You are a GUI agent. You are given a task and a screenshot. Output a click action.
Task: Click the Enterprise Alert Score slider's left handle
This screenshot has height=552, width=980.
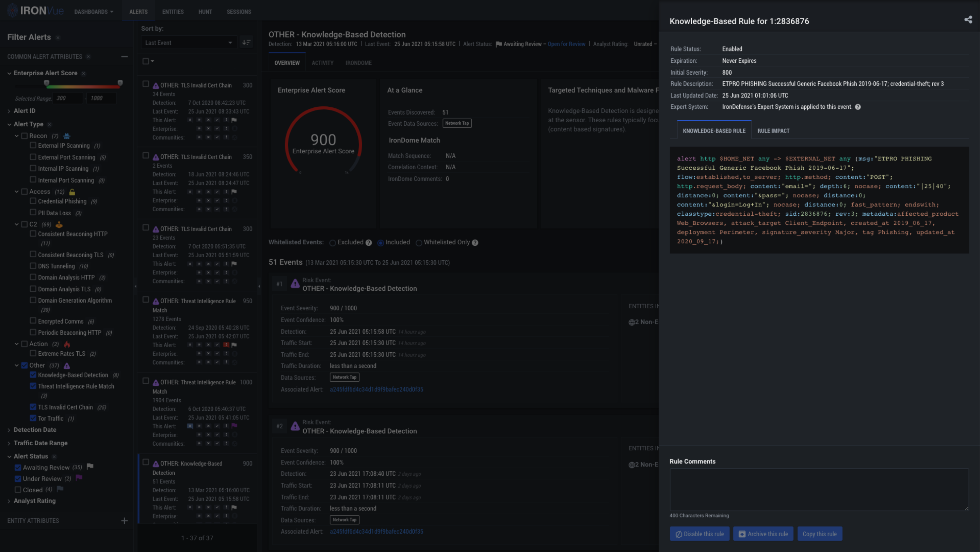tap(46, 82)
